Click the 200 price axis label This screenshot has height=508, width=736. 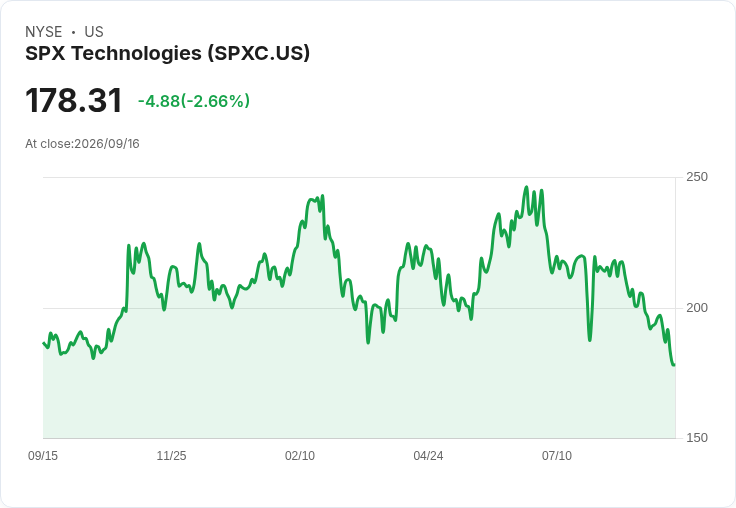tap(697, 308)
